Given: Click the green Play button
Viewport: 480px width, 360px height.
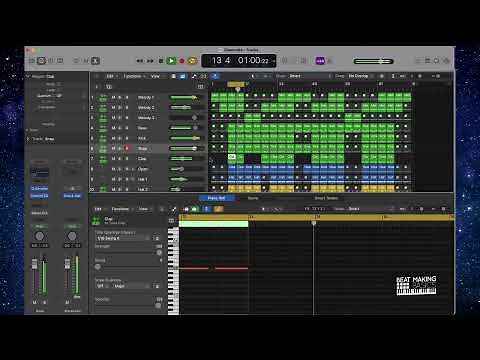Looking at the screenshot, I should point(171,61).
